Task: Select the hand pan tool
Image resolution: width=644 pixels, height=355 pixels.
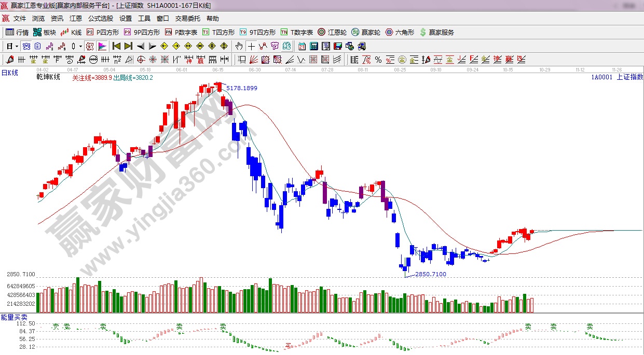Action: (239, 46)
